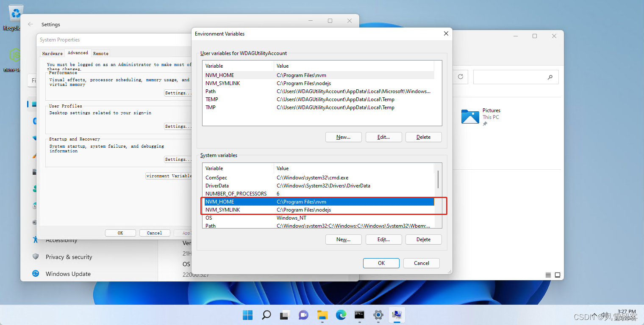The image size is (644, 325).
Task: Open Privacy & security shield icon
Action: click(x=36, y=257)
